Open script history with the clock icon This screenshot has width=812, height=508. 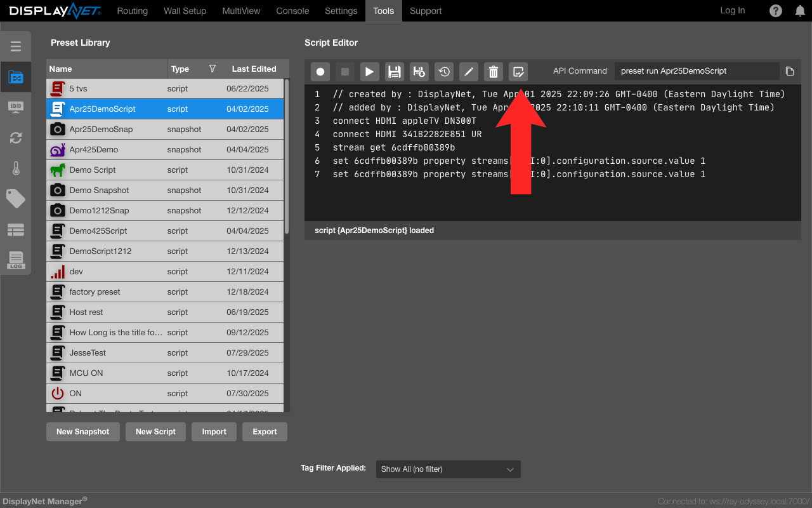[444, 72]
